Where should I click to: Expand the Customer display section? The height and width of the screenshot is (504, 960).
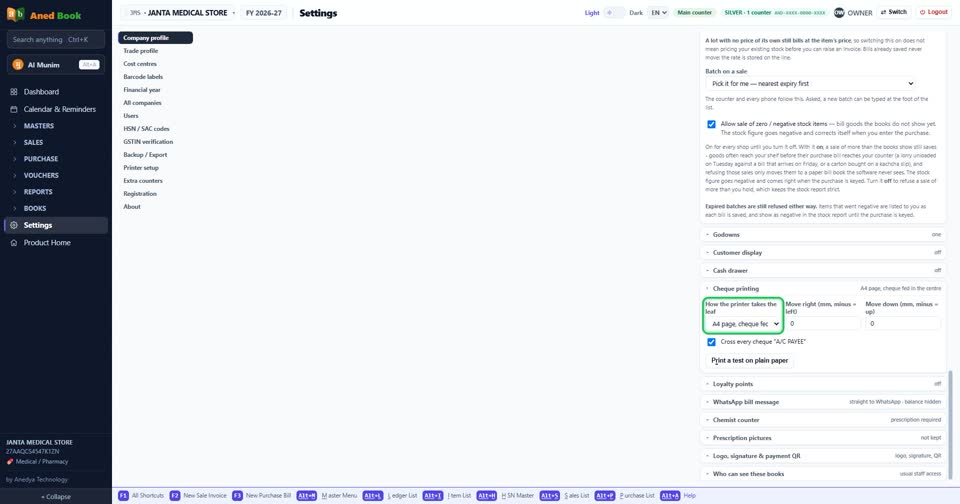click(x=823, y=252)
